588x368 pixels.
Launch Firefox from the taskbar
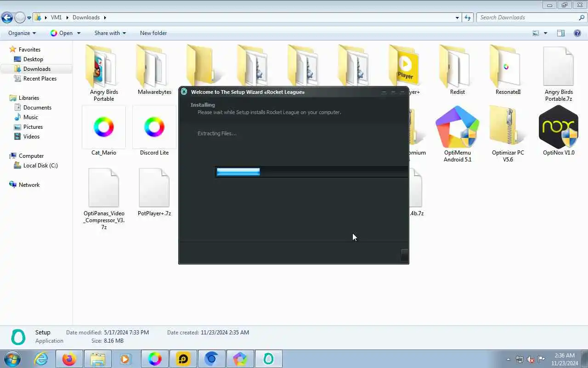(69, 359)
